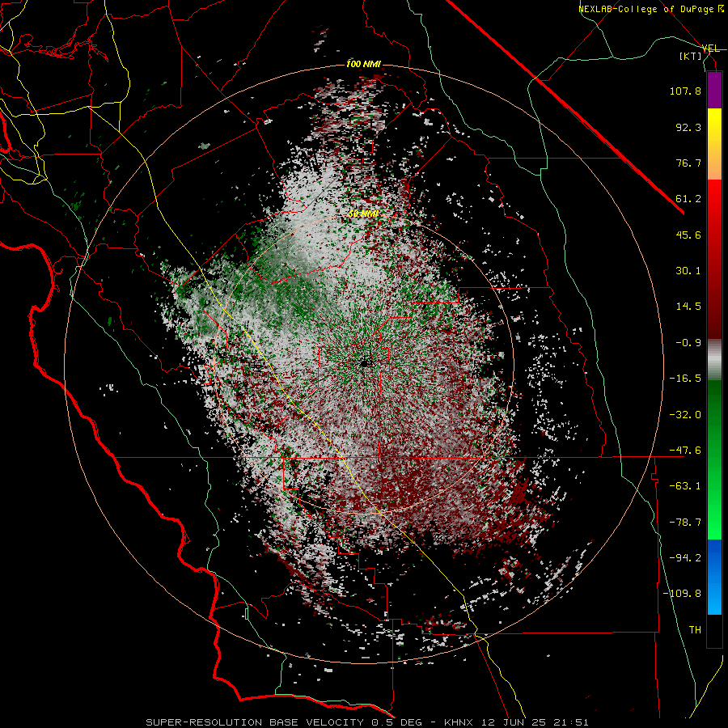This screenshot has height=728, width=728.
Task: Select the -32.0 velocity scale value
Action: point(685,415)
